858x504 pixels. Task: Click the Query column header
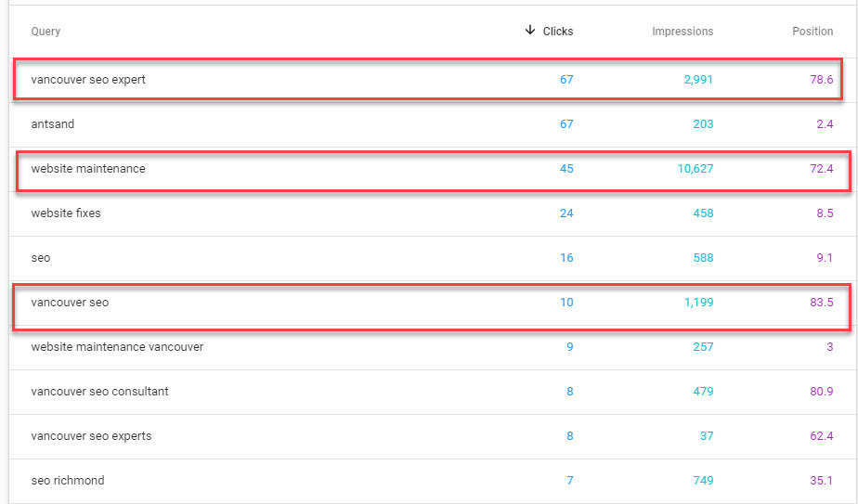45,32
